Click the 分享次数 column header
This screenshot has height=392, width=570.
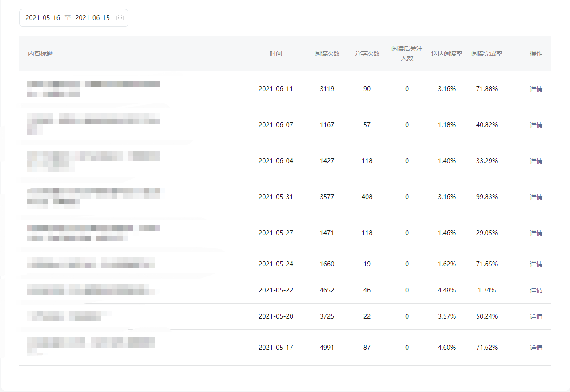(x=367, y=53)
